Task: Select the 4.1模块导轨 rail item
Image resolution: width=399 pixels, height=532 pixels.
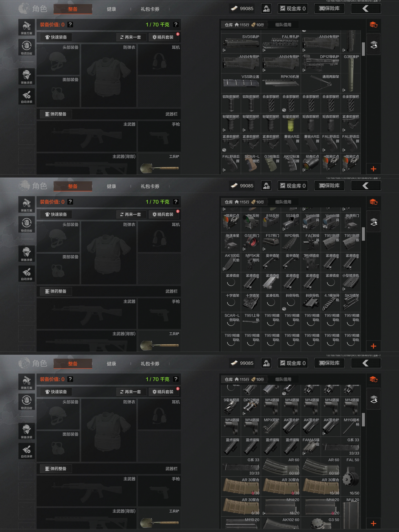Action: [x=331, y=302]
